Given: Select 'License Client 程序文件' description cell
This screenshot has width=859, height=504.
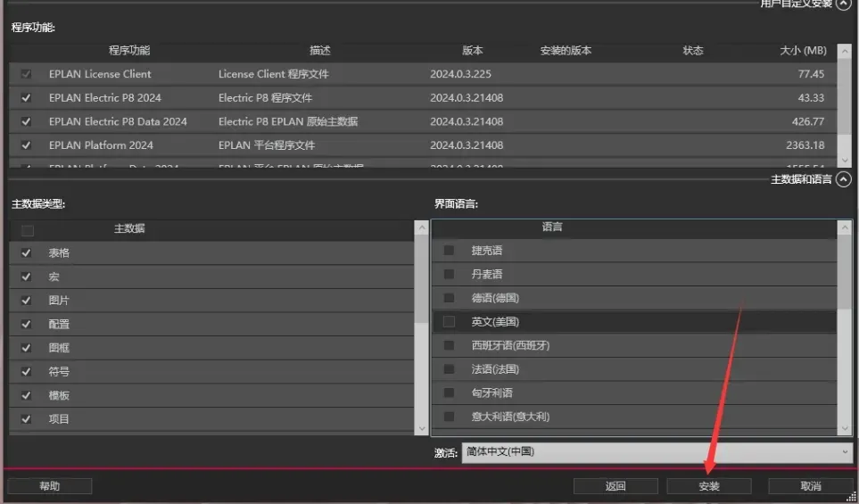Looking at the screenshot, I should (273, 74).
